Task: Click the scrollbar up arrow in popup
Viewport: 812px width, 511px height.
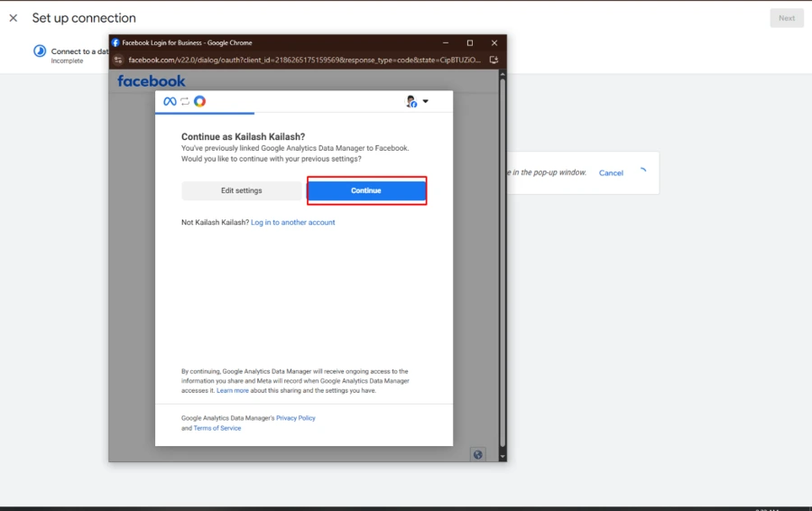Action: click(502, 75)
